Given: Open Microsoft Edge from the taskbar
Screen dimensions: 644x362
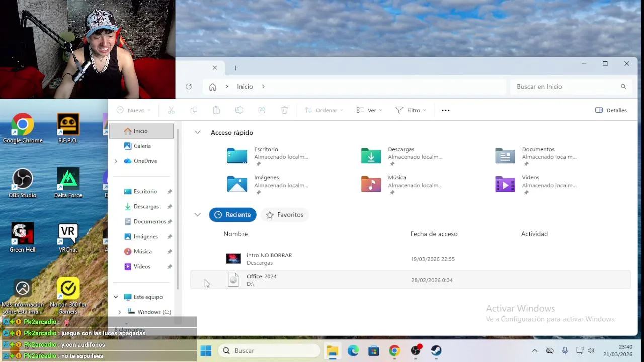Looking at the screenshot, I should pyautogui.click(x=353, y=351).
